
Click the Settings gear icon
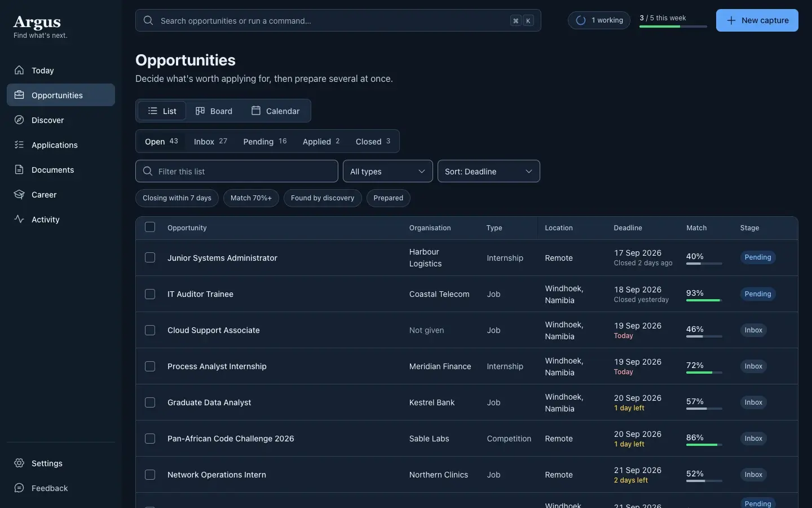coord(19,463)
